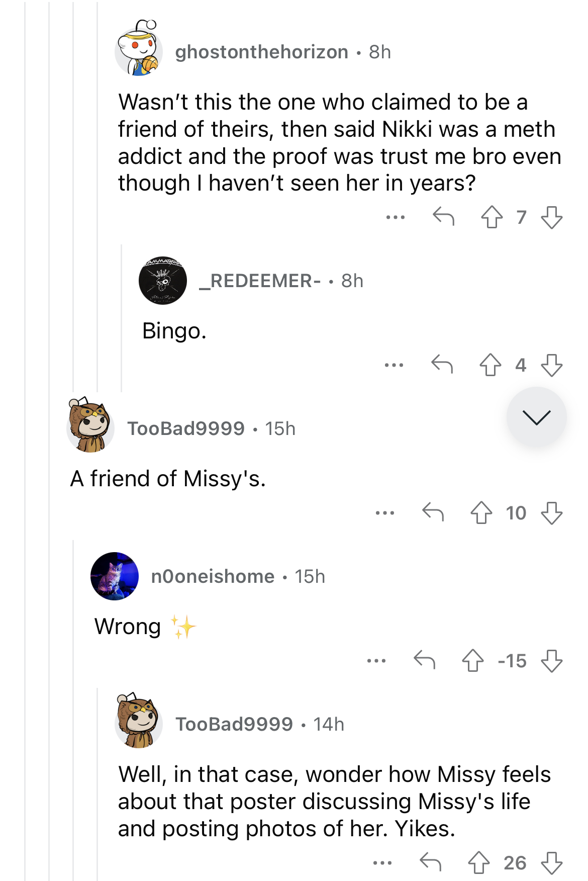
Task: Open options for TooBad9999's Yikes comment
Action: coord(382,863)
